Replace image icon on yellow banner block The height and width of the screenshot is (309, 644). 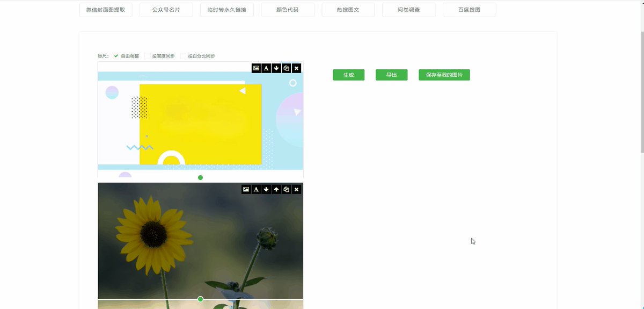click(256, 68)
